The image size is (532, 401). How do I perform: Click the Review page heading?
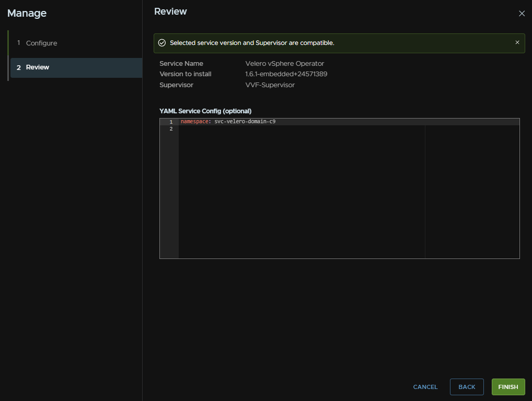pos(170,11)
